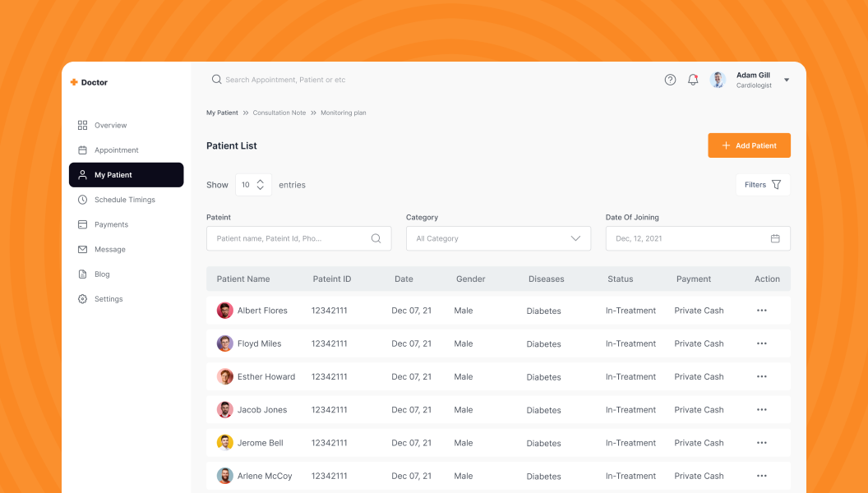Change the Show entries count stepper
The width and height of the screenshot is (868, 493).
pyautogui.click(x=260, y=185)
